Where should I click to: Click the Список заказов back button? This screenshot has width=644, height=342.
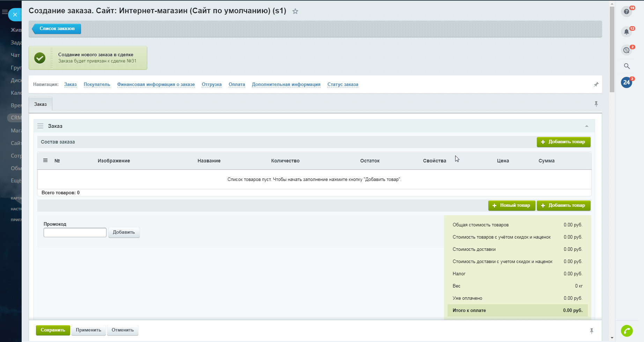57,29
